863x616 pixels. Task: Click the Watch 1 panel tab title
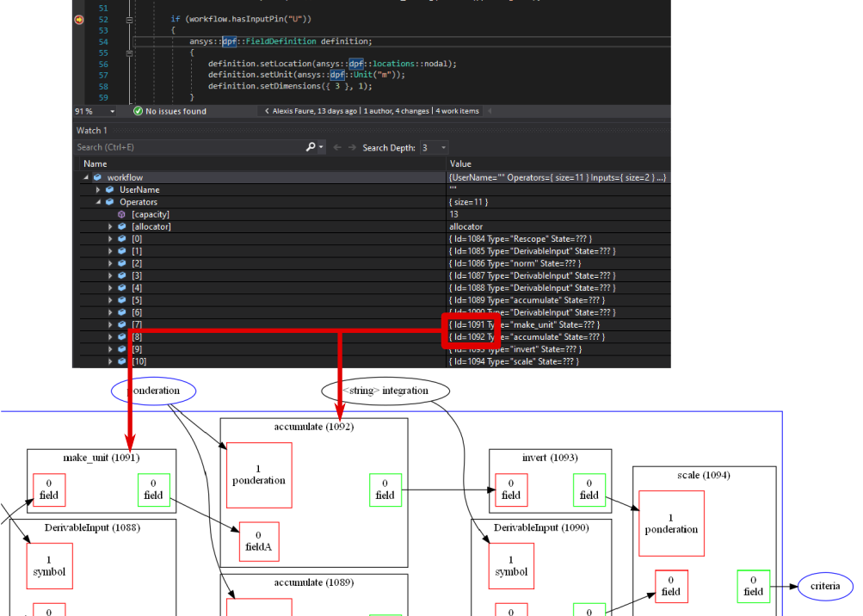tap(91, 131)
